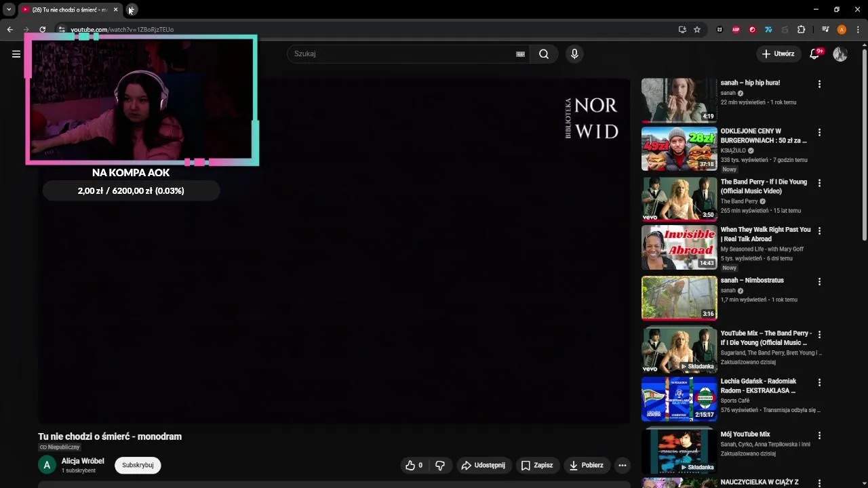868x488 pixels.
Task: Open options for Mój YouTube Mix
Action: [x=819, y=435]
